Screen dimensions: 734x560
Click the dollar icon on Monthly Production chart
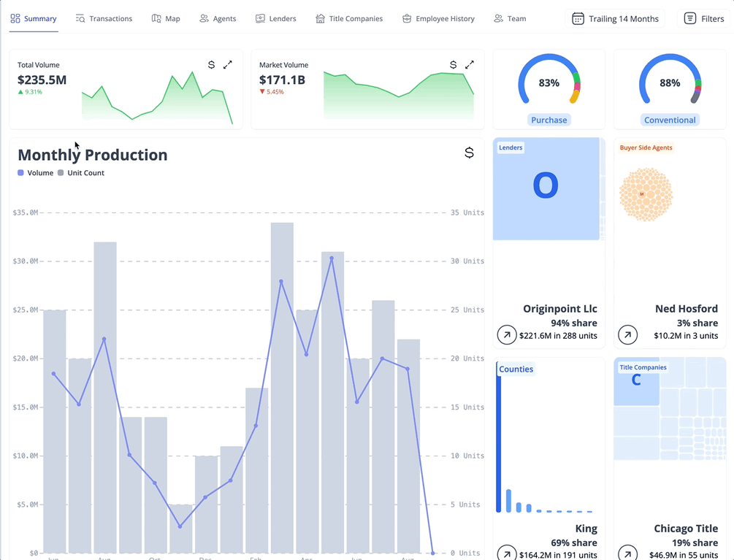(x=469, y=153)
